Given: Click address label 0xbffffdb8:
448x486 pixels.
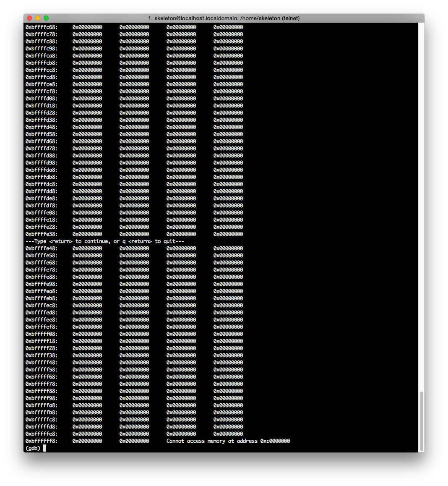Looking at the screenshot, I should click(42, 177).
